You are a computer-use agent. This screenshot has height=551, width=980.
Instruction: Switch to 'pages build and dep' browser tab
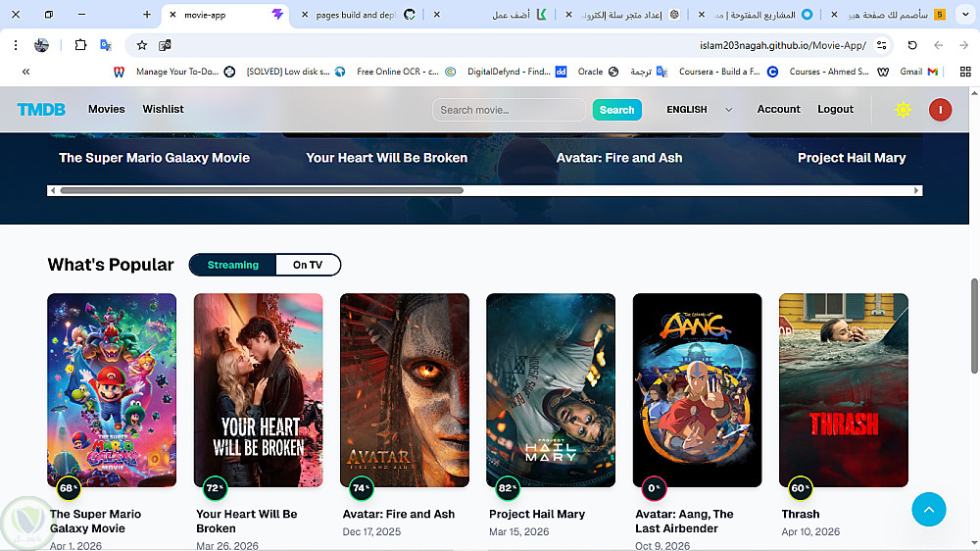click(358, 15)
